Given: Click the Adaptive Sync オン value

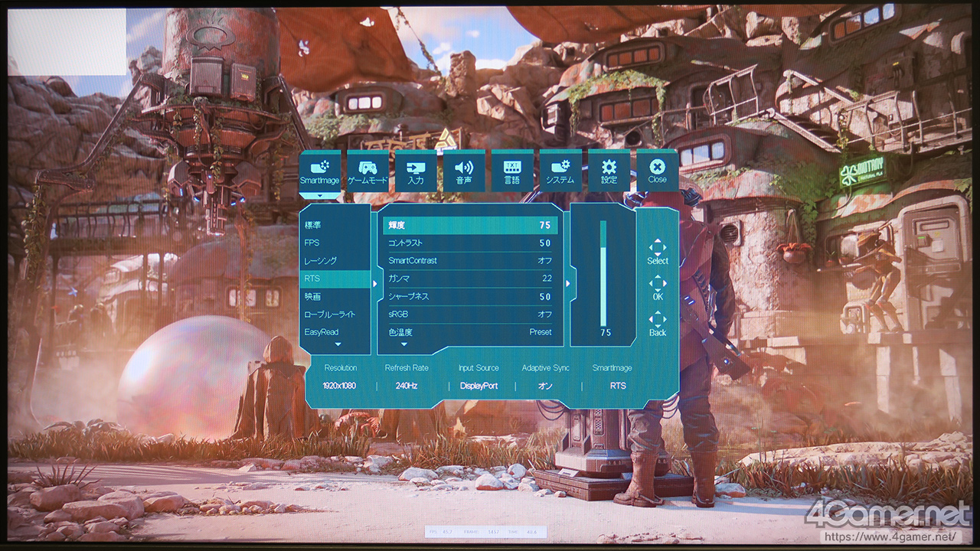Looking at the screenshot, I should [x=545, y=386].
